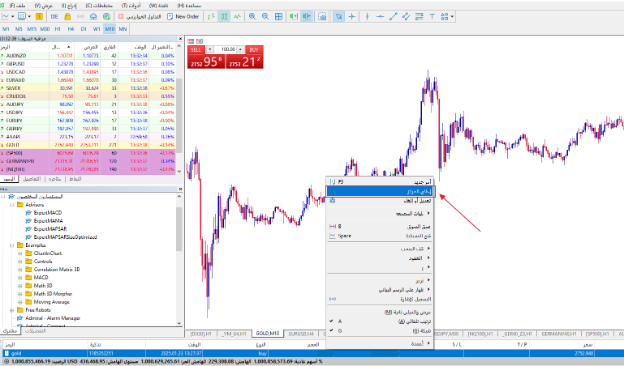Image resolution: width=624 pixels, height=366 pixels.
Task: Switch to the H4 timeframe
Action: coord(70,29)
